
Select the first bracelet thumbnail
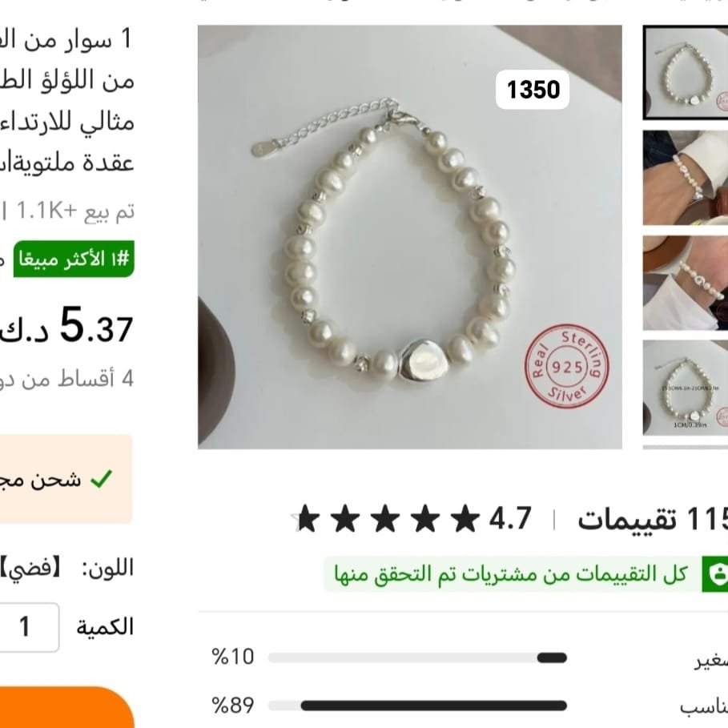point(686,72)
